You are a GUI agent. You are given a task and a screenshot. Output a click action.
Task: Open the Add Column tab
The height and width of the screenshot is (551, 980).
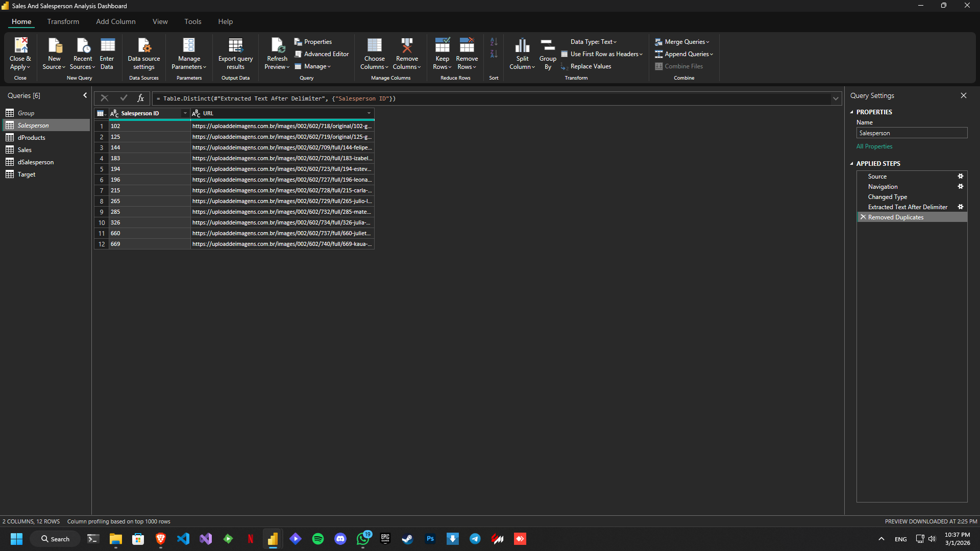click(x=115, y=21)
